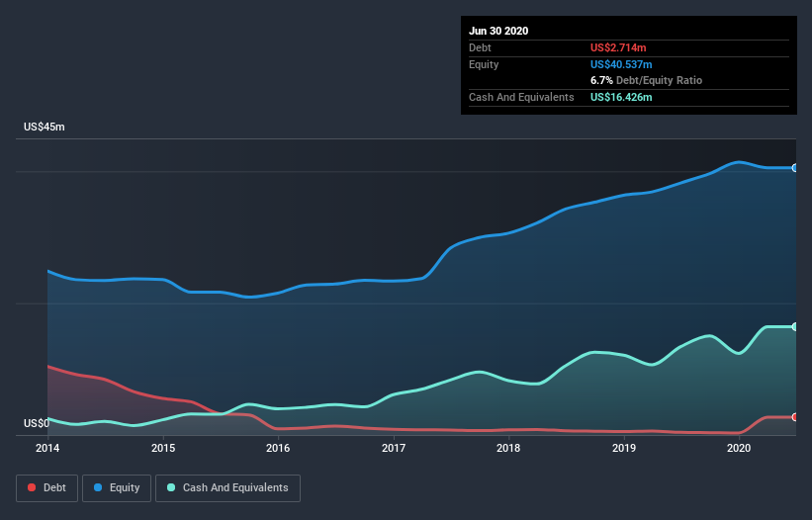This screenshot has height=520, width=812.
Task: Click the 2014 x-axis label
Action: click(x=47, y=448)
